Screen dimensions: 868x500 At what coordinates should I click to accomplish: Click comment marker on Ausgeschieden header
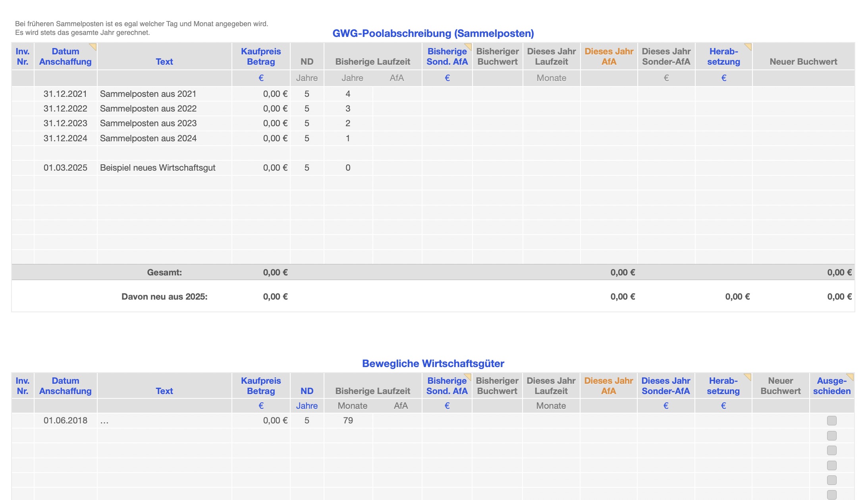[851, 376]
